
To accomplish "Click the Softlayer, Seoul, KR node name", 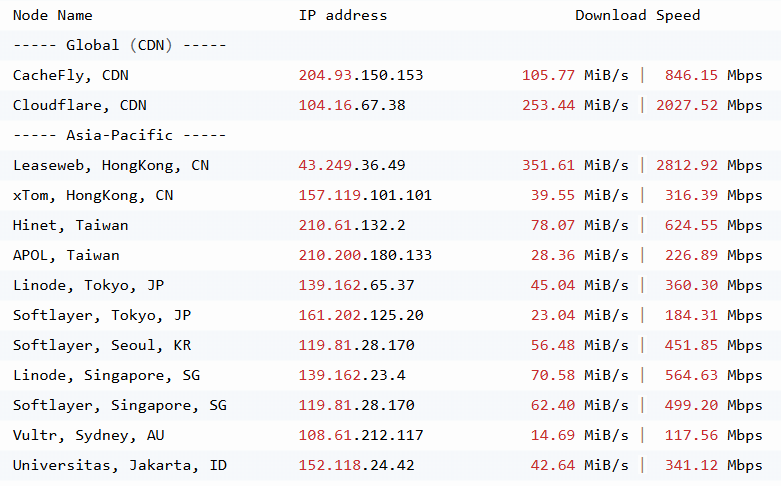I will click(102, 346).
